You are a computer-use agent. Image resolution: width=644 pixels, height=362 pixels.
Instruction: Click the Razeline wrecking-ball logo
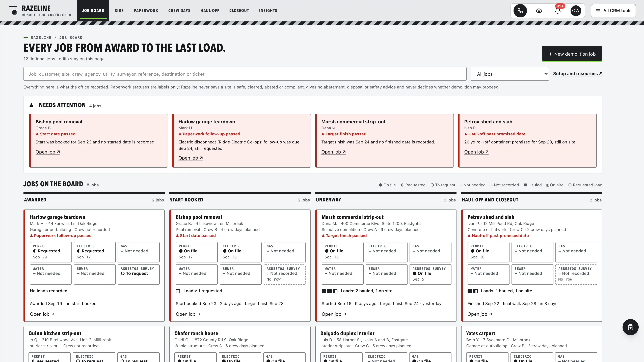tap(13, 11)
